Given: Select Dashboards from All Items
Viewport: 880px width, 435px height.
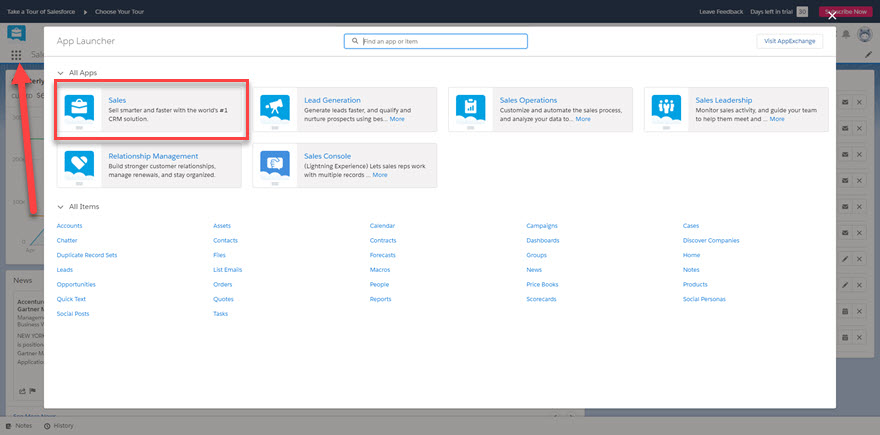Looking at the screenshot, I should pyautogui.click(x=543, y=241).
